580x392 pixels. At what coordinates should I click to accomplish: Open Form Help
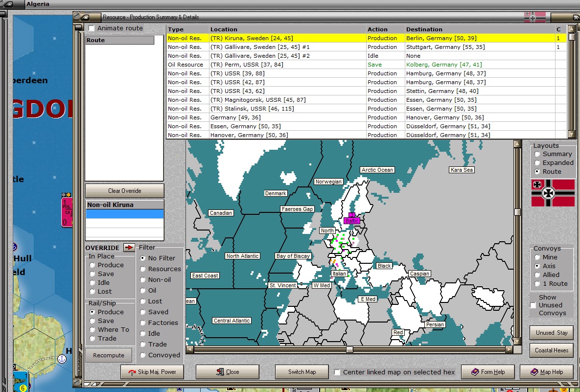point(488,372)
